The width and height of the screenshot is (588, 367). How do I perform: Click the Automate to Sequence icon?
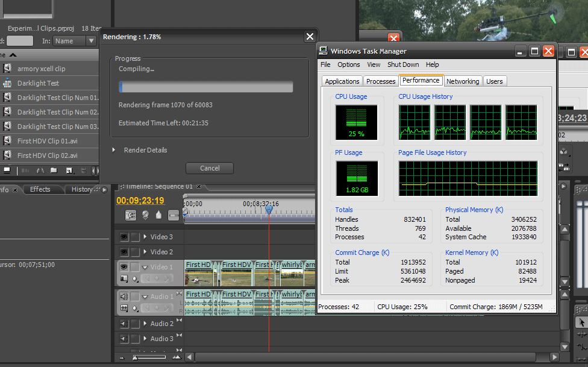click(x=27, y=171)
